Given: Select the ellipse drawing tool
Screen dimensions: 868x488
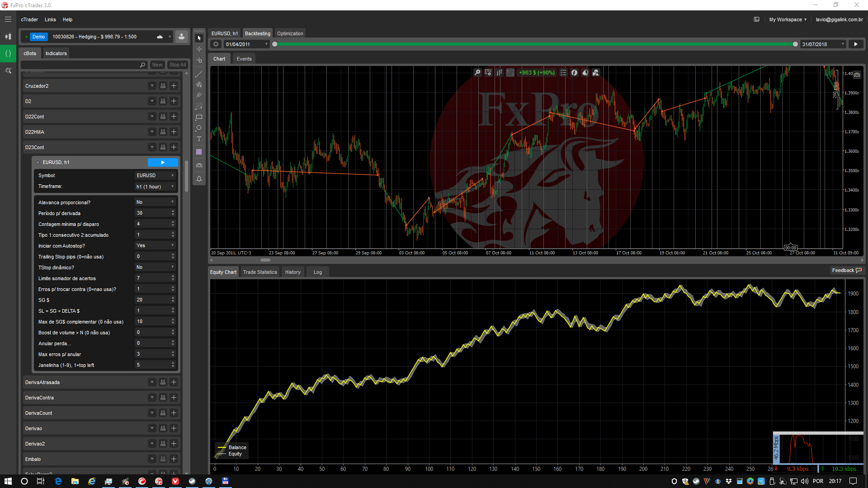Looking at the screenshot, I should (199, 128).
